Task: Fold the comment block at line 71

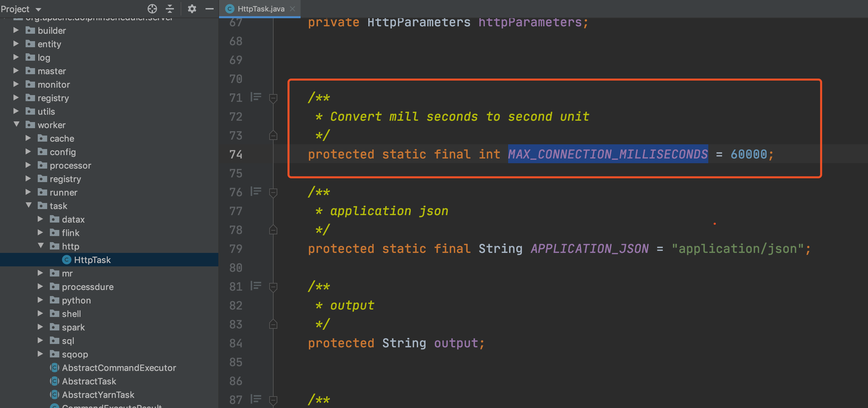Action: coord(273,98)
